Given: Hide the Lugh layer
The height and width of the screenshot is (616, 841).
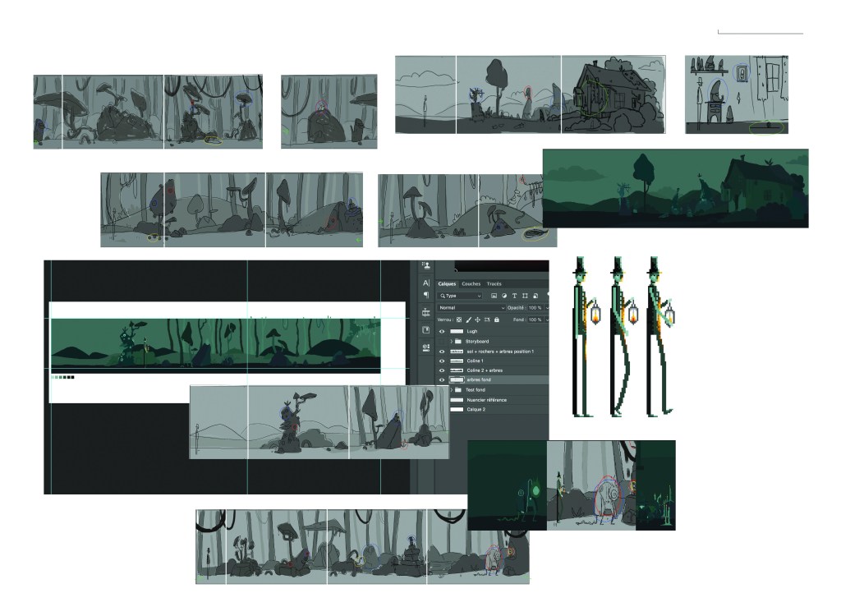Looking at the screenshot, I should click(x=442, y=331).
